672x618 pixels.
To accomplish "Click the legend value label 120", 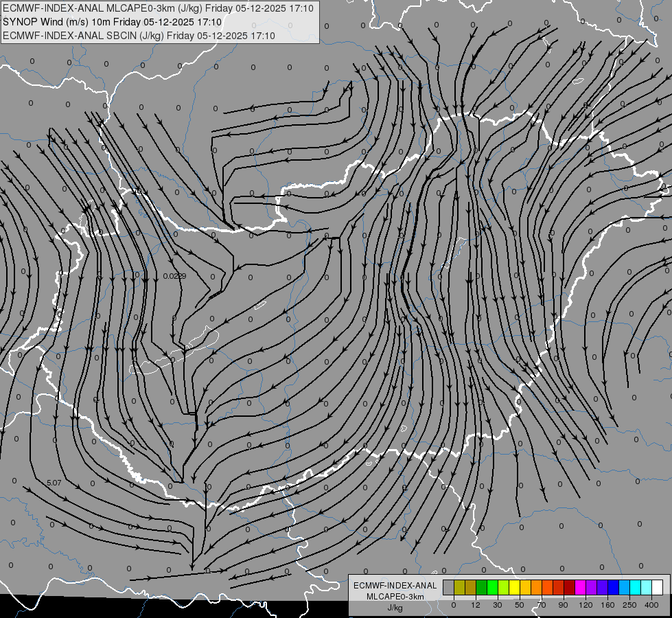I will (x=586, y=605).
